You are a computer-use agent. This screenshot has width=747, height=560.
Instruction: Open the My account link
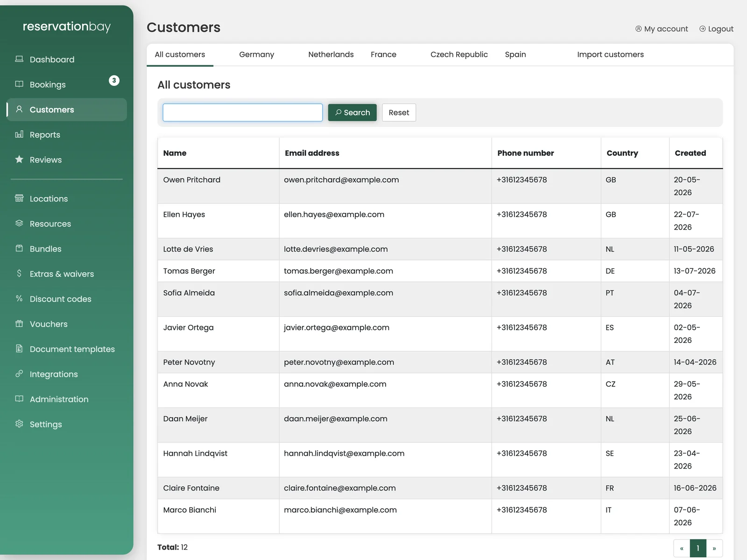click(662, 29)
